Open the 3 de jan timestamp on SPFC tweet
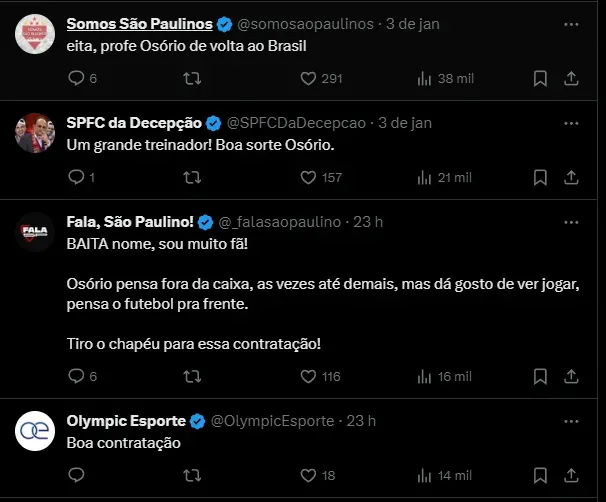This screenshot has width=606, height=502. [x=406, y=123]
